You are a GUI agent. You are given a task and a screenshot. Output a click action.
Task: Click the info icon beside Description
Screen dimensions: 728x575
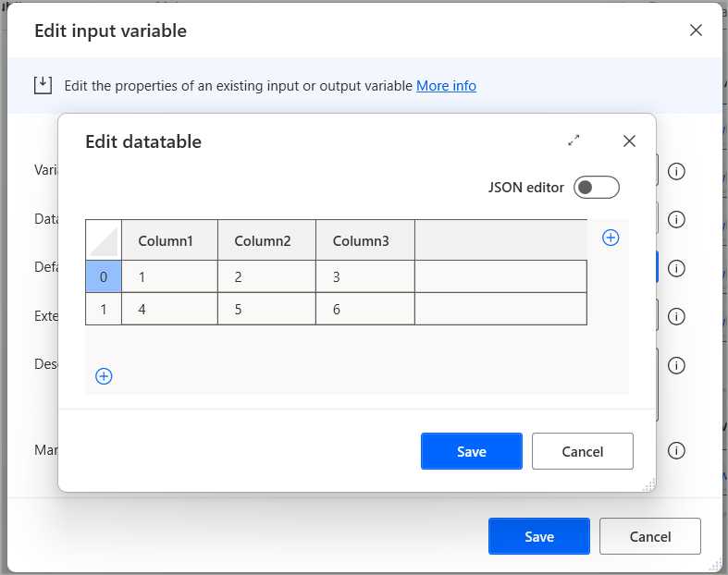[x=676, y=365]
